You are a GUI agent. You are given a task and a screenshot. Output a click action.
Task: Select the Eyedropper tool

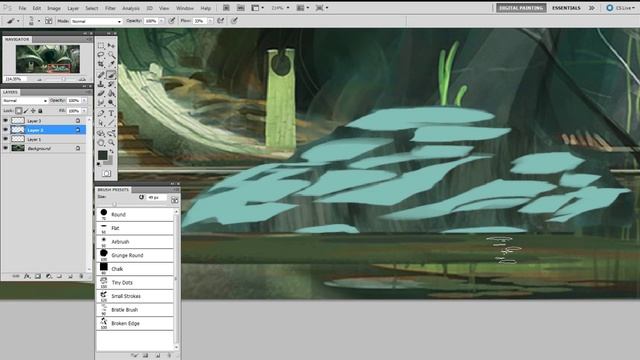pos(111,64)
